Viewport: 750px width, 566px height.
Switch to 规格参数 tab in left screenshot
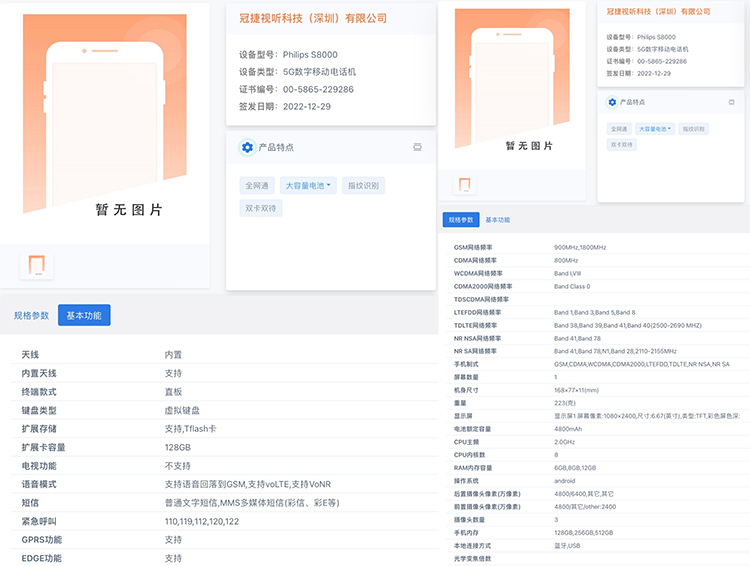tap(32, 315)
